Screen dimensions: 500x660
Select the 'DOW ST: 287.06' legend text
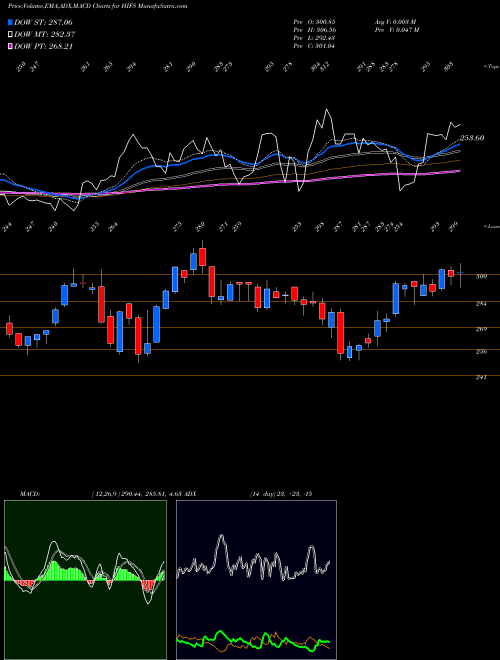[43, 22]
